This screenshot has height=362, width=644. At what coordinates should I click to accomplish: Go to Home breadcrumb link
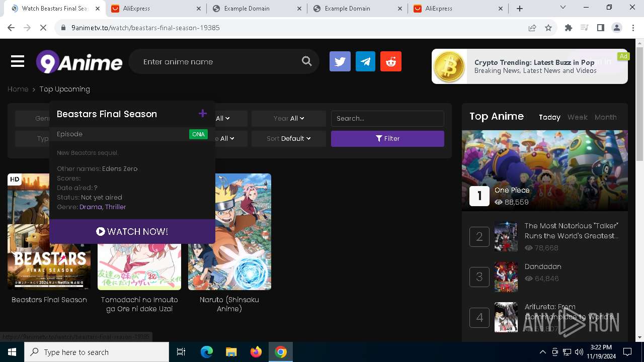(x=18, y=89)
